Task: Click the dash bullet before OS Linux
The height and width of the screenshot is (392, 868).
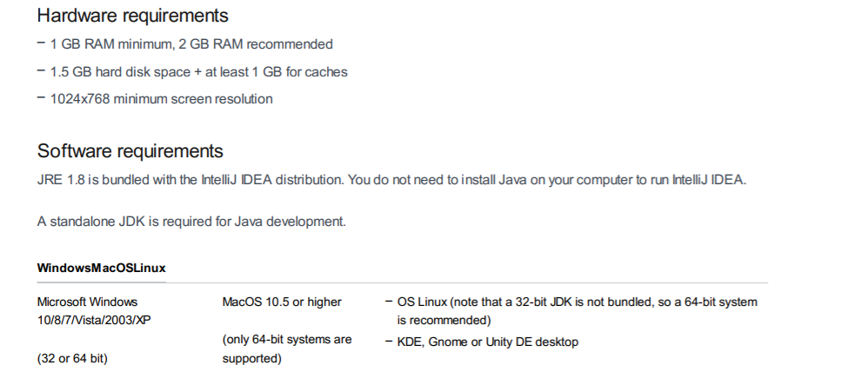Action: tap(389, 302)
